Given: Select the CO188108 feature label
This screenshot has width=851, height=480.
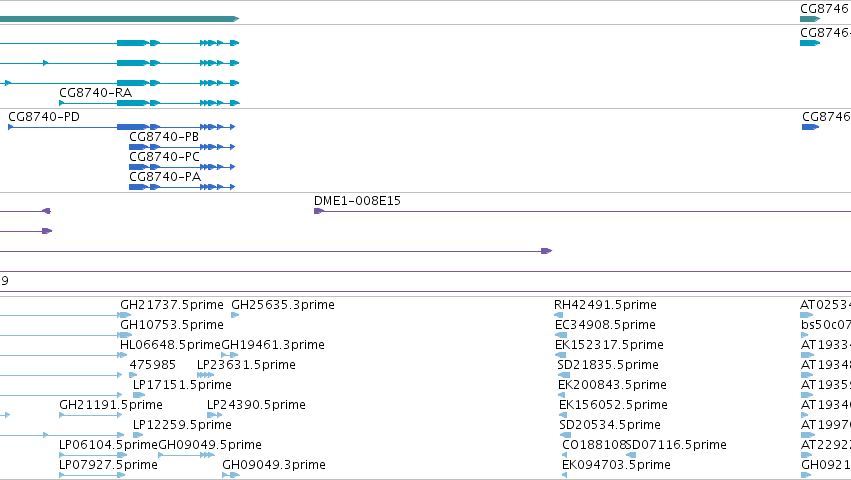Looking at the screenshot, I should click(594, 445).
